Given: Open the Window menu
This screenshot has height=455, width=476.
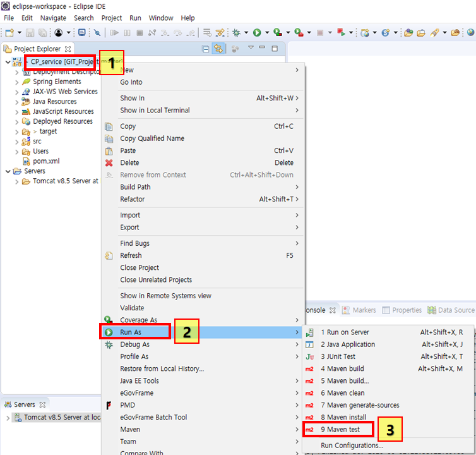Looking at the screenshot, I should tap(161, 18).
